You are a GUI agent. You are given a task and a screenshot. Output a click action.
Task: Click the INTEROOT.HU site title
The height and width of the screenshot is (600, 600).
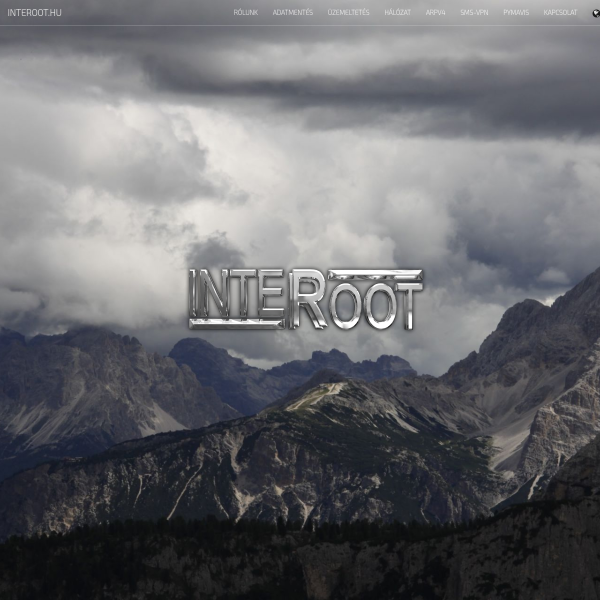tap(34, 13)
